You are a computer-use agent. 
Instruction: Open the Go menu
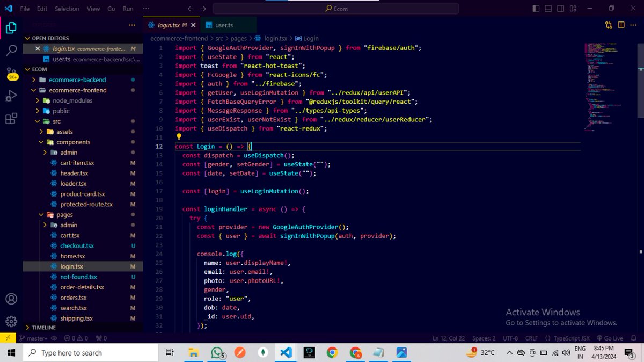[111, 9]
